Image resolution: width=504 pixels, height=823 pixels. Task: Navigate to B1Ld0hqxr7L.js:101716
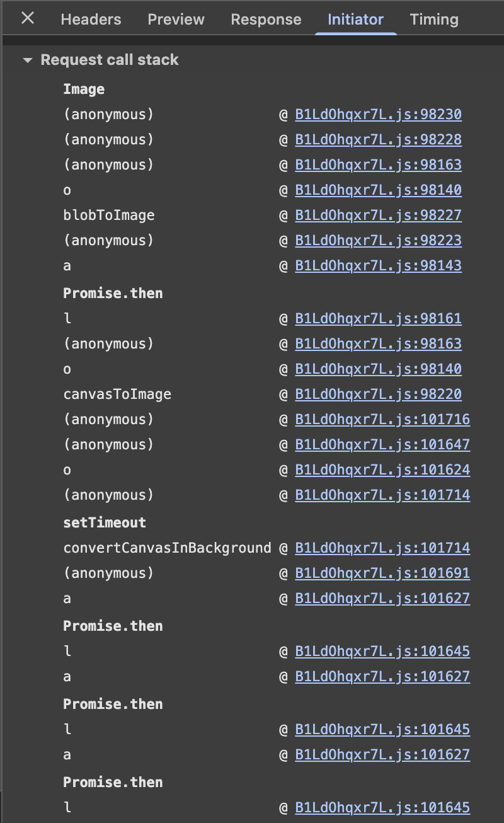(x=382, y=419)
